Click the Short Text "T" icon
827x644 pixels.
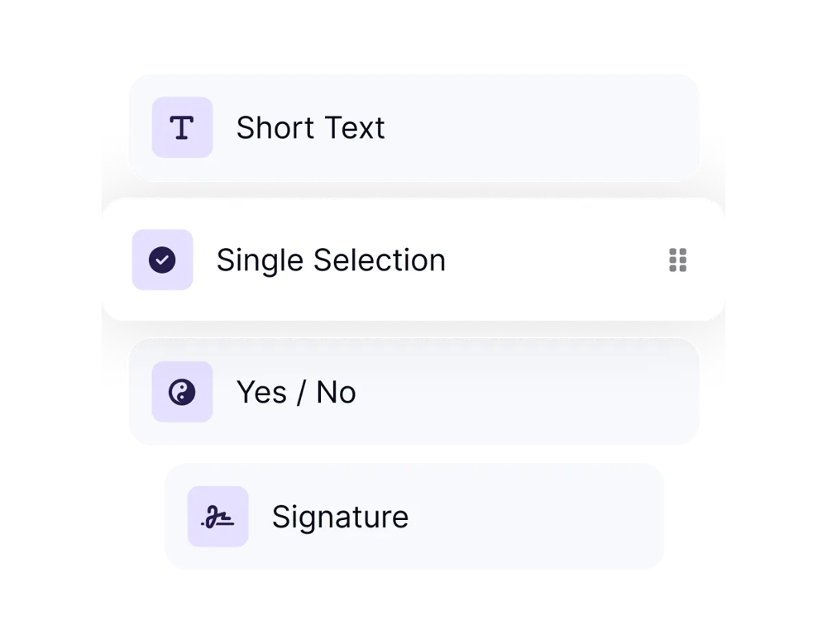click(x=182, y=127)
